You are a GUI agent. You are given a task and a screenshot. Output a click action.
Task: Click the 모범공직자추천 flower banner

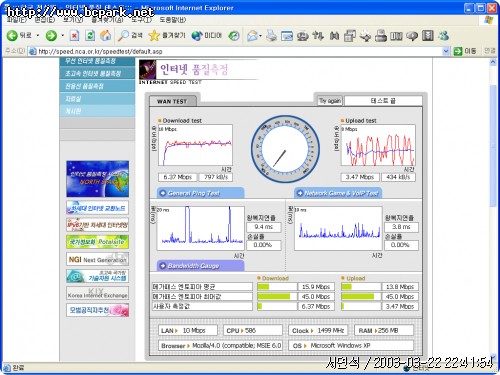(x=97, y=310)
